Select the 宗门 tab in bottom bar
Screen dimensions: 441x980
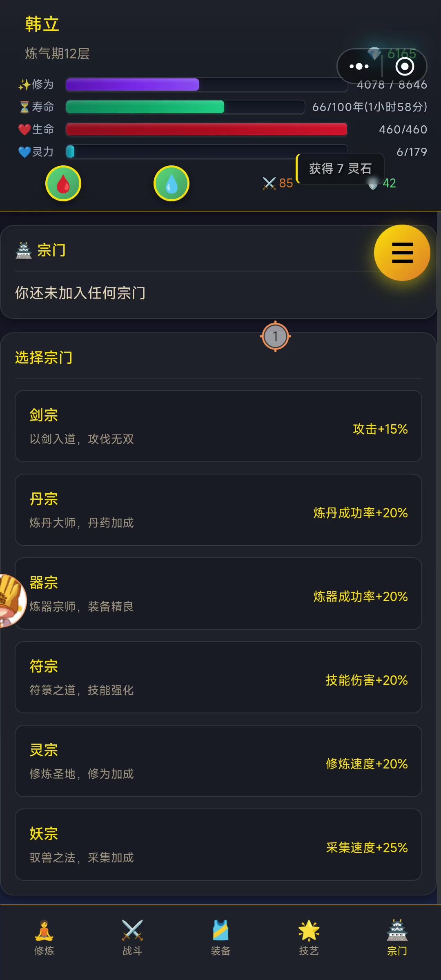397,937
